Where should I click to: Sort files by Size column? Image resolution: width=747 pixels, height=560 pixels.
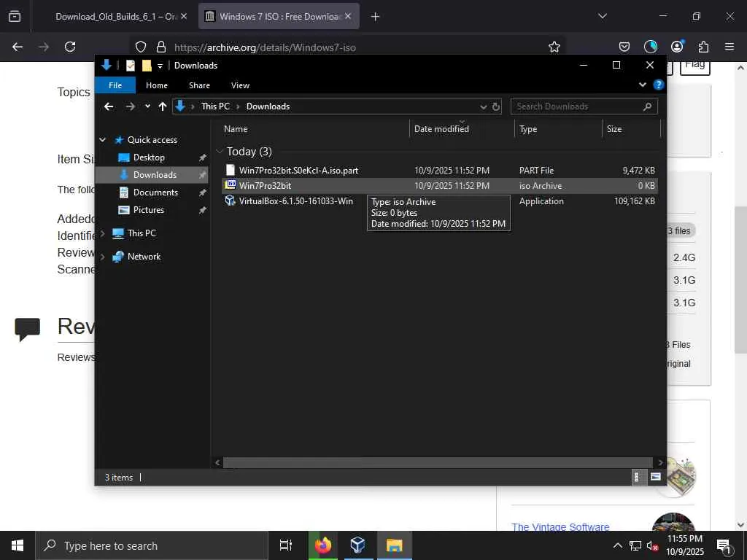tap(631, 129)
